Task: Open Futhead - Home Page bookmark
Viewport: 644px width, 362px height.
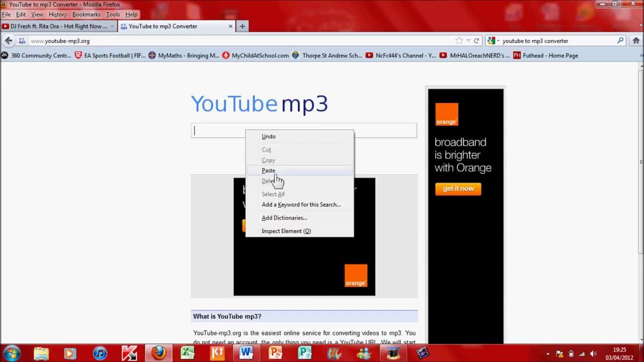Action: click(545, 55)
